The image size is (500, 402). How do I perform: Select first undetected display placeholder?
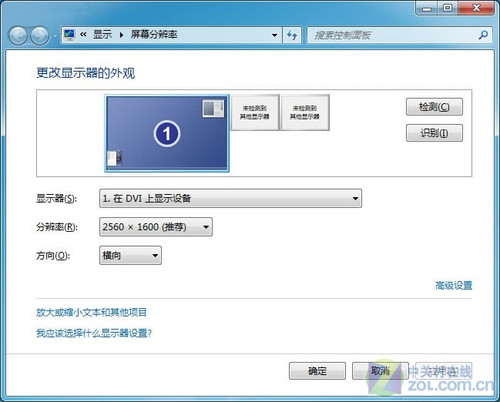255,112
